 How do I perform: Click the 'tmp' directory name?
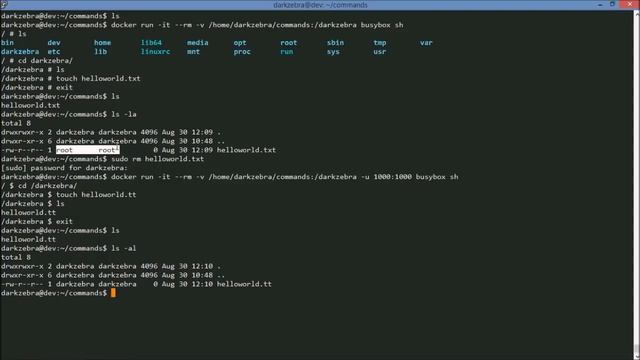380,42
